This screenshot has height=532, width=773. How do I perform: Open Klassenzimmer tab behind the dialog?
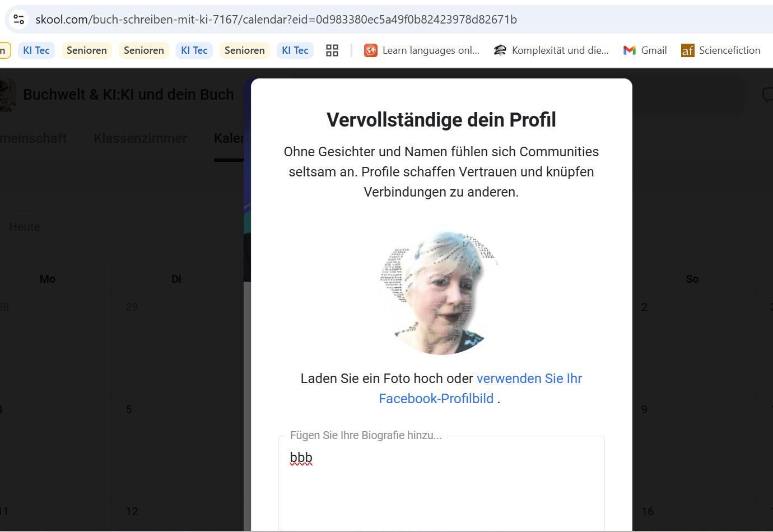coord(141,138)
